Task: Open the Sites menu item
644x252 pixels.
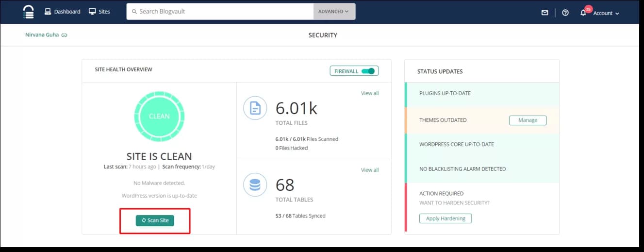Action: click(99, 12)
